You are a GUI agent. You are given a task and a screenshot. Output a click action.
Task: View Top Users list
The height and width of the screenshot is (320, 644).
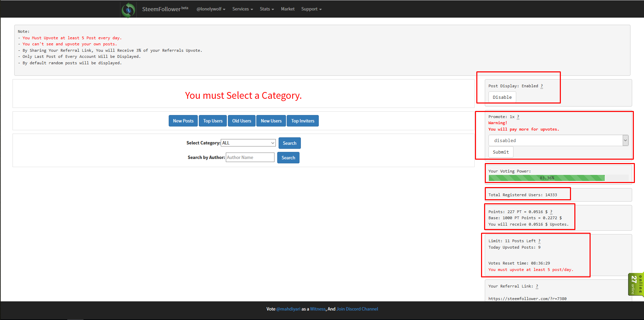click(213, 121)
